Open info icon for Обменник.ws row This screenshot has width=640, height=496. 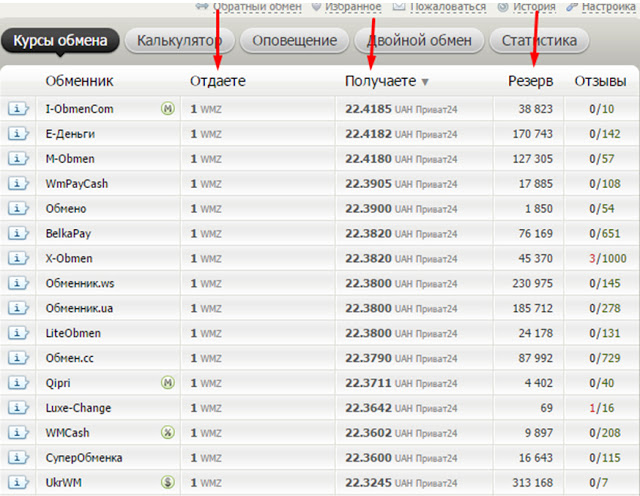(x=18, y=283)
